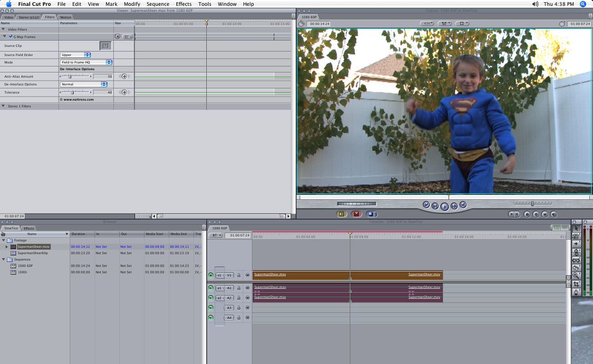Switch to the Motion tab in Viewer
This screenshot has height=364, width=593.
(66, 17)
